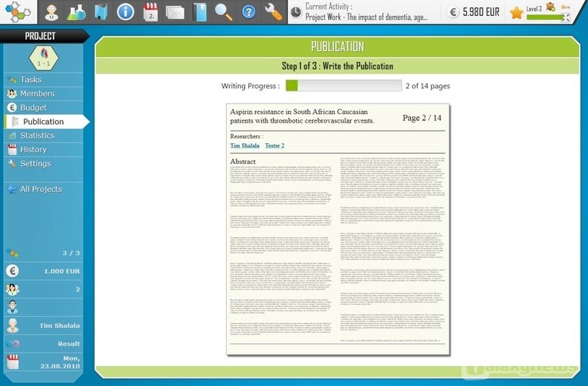Click the tasks 3 / 3 status row
Screen dimensions: 588x386
44,253
